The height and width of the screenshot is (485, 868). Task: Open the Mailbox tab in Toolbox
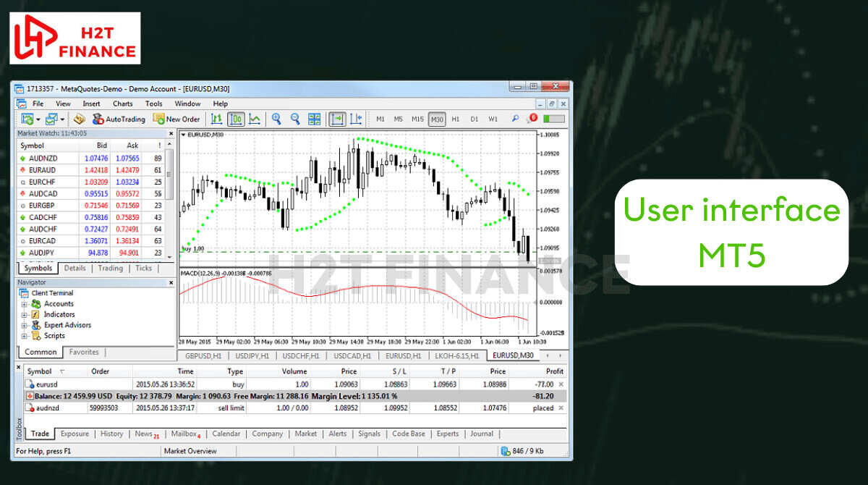[186, 434]
